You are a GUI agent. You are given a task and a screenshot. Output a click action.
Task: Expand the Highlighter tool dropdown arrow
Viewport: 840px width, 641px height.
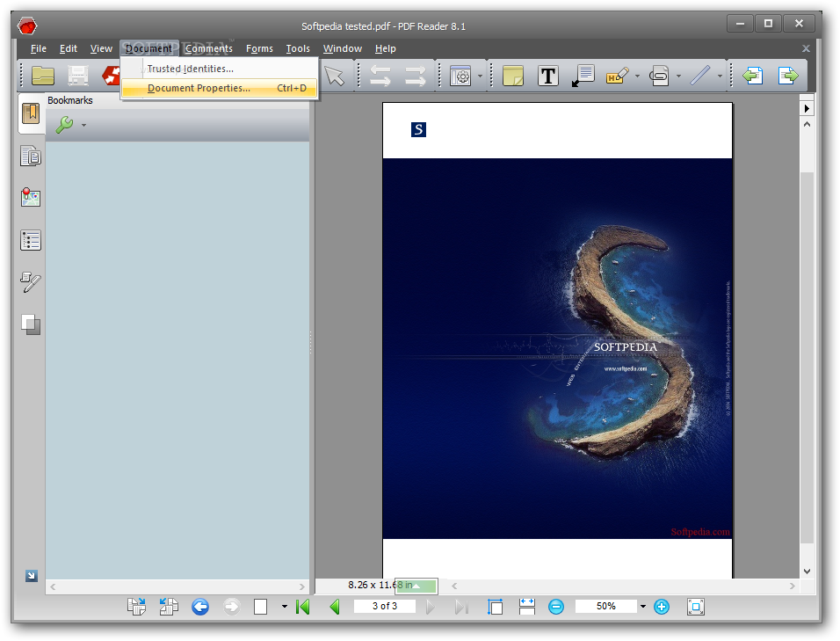(x=637, y=76)
